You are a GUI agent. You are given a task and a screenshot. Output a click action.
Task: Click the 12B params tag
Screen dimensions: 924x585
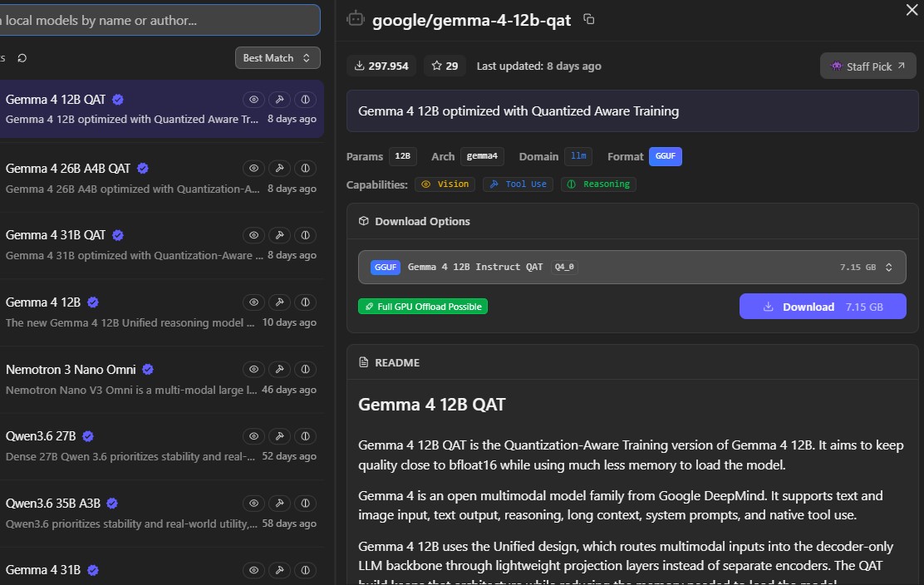pyautogui.click(x=402, y=156)
